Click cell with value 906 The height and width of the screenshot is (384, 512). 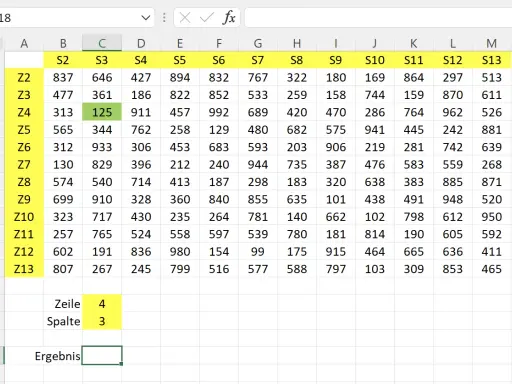[336, 147]
